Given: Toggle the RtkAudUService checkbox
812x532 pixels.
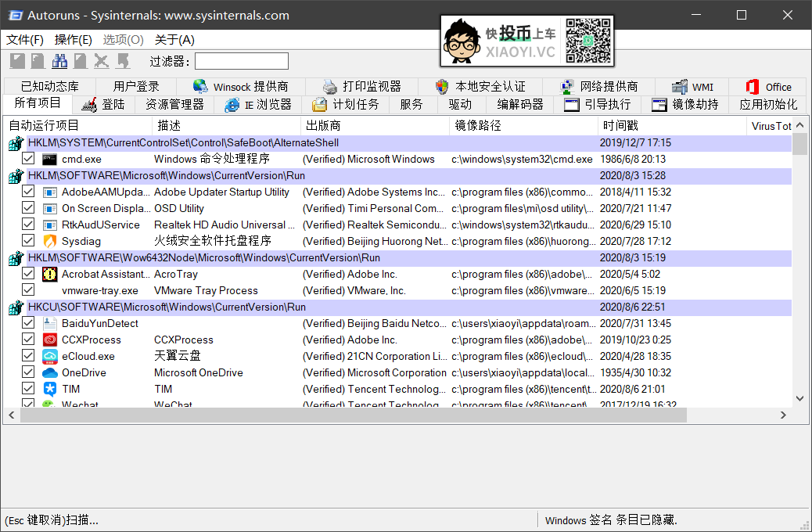Looking at the screenshot, I should point(28,225).
